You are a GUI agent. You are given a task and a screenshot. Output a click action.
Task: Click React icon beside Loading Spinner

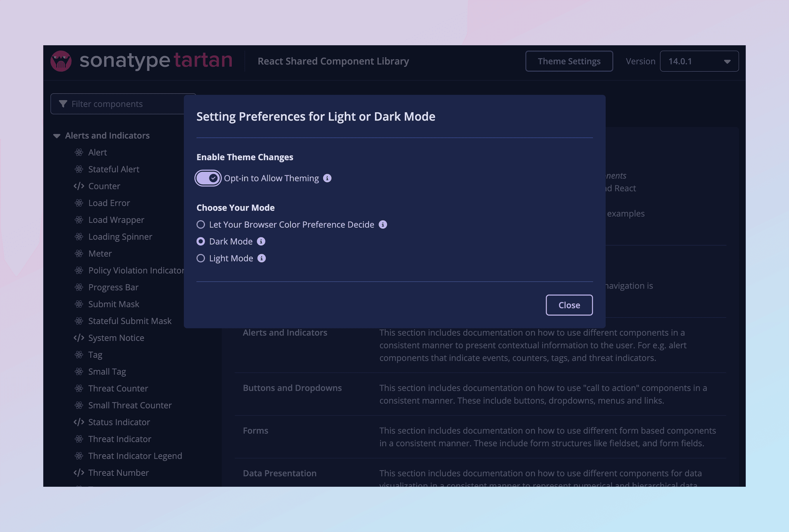[79, 237]
